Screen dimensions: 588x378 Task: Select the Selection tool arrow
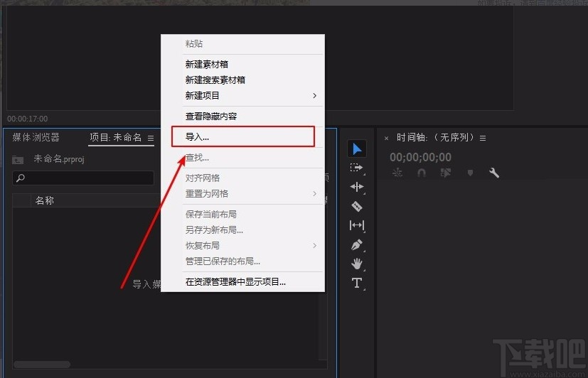(x=357, y=149)
